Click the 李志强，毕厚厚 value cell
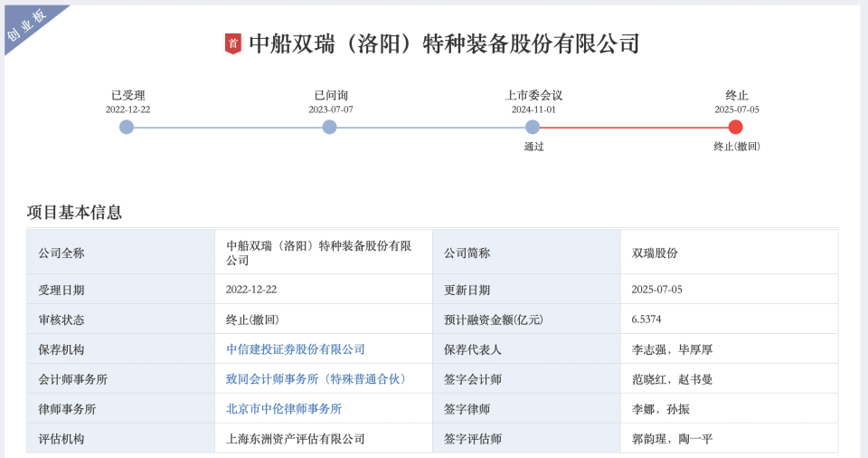 (729, 349)
